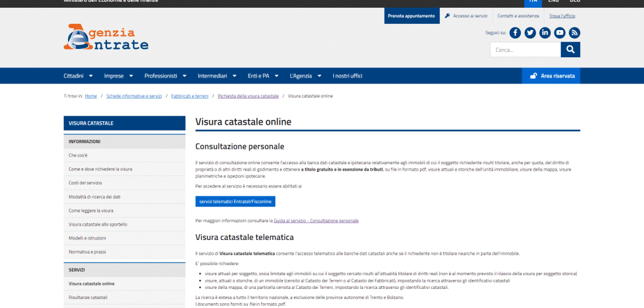This screenshot has width=644, height=308.
Task: Open the Cittadini menu item
Action: tap(73, 76)
